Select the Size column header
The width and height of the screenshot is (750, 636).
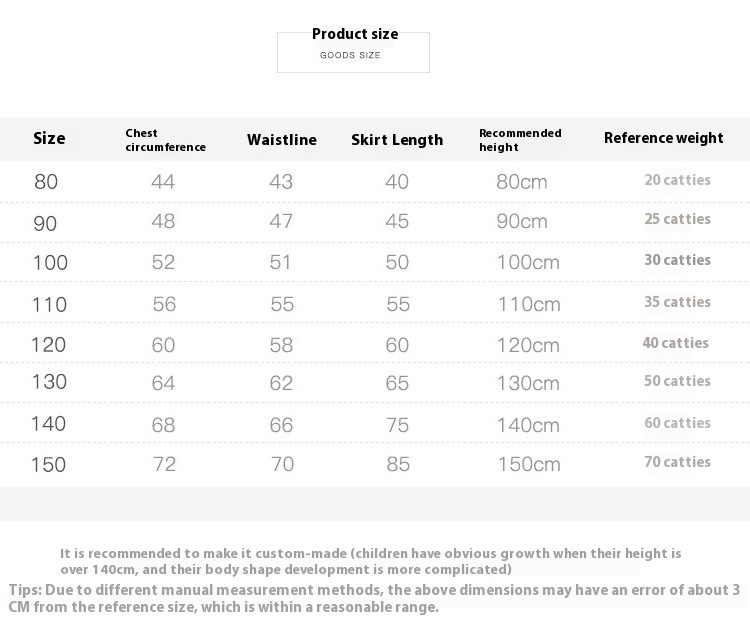click(x=49, y=138)
